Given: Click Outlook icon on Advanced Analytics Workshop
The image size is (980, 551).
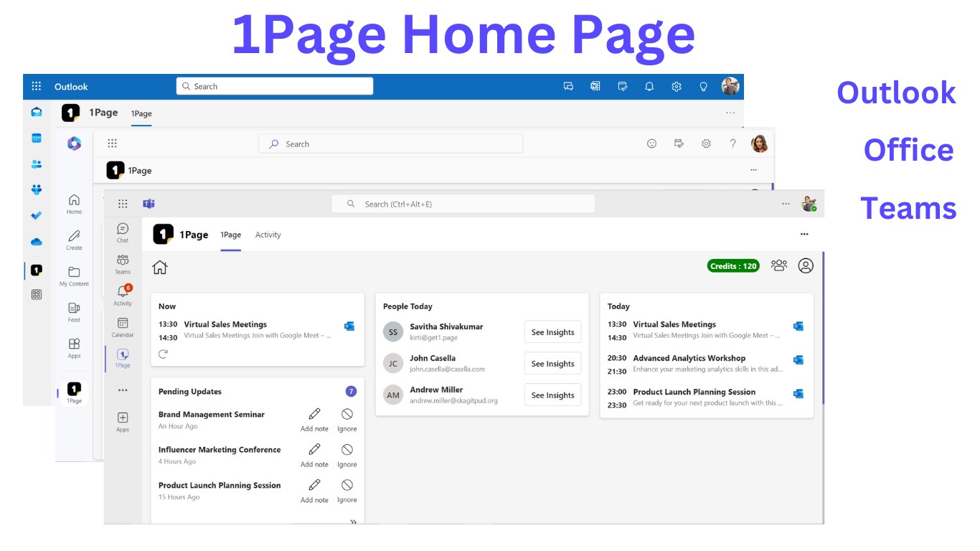Looking at the screenshot, I should (798, 359).
